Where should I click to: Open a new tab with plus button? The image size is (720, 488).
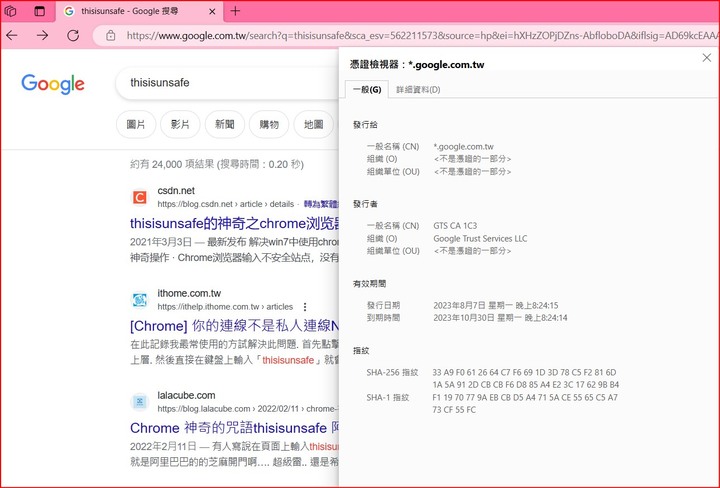click(x=235, y=11)
